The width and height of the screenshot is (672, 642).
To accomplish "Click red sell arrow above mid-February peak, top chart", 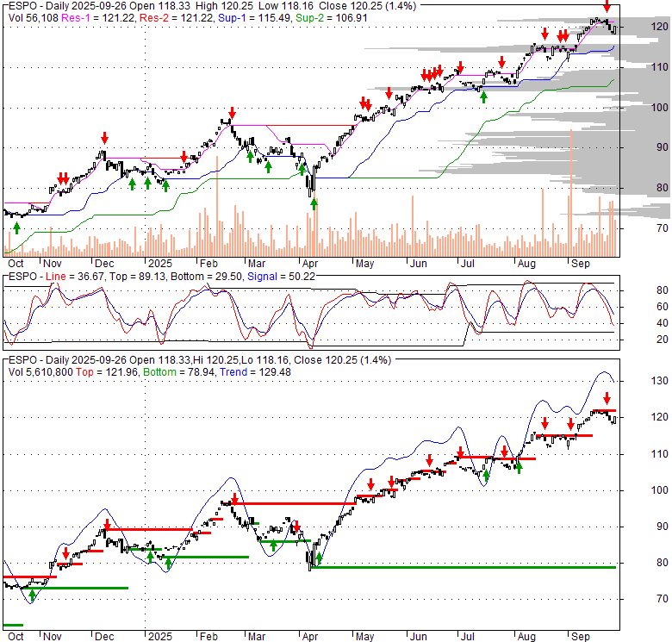I will 232,113.
